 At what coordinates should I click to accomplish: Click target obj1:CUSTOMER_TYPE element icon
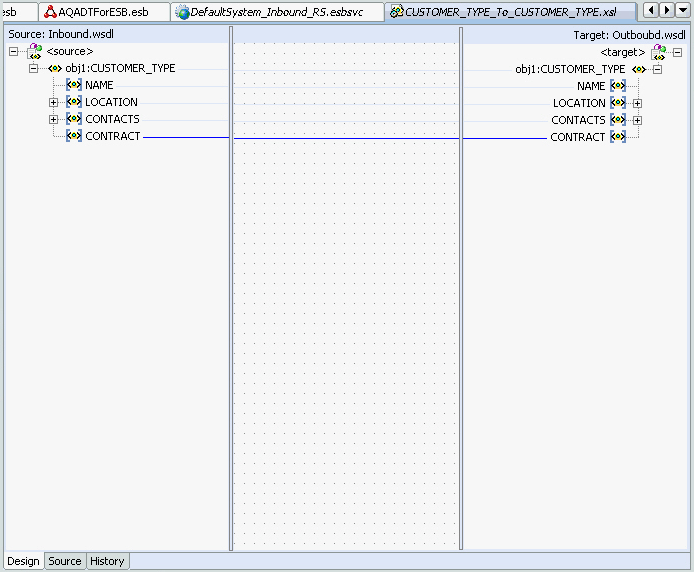click(x=639, y=70)
